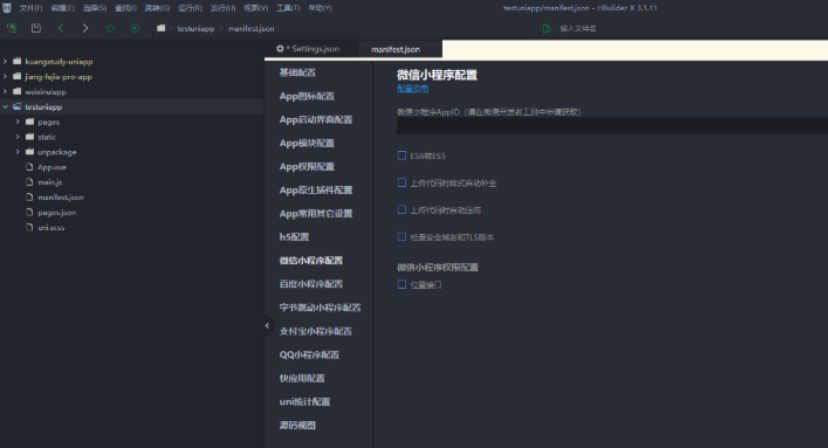Click the pages.json file icon
This screenshot has width=828, height=448.
pyautogui.click(x=30, y=212)
